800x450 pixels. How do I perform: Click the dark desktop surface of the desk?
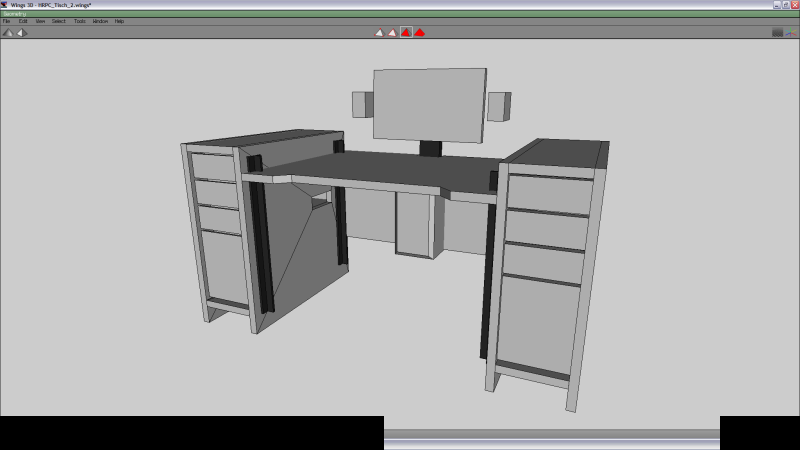coord(400,168)
